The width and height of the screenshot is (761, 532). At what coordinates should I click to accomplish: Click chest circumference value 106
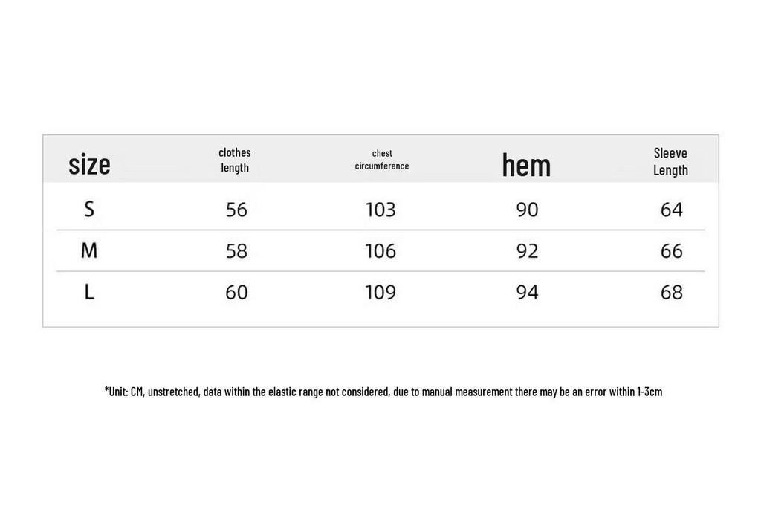[380, 251]
